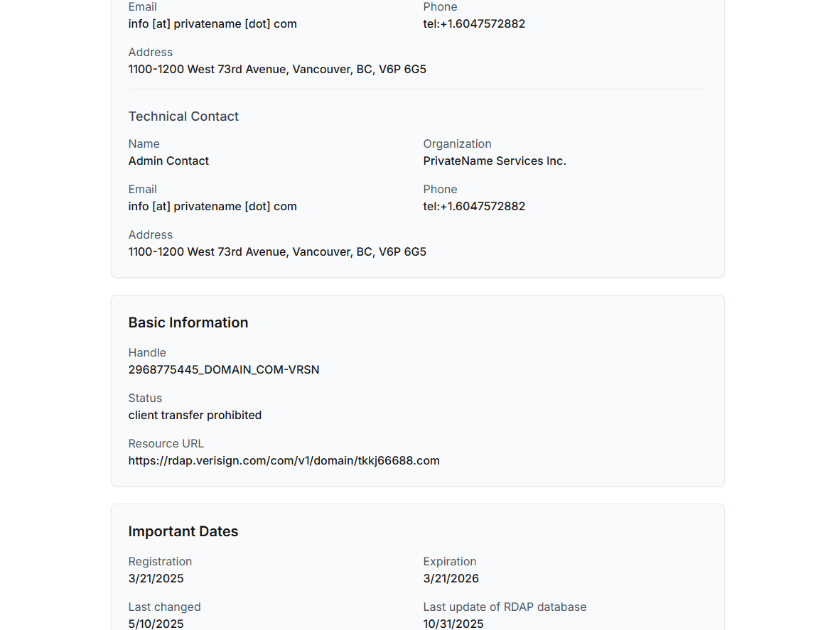Viewport: 840px width, 630px height.
Task: Click the Last changed date 5/10/2025
Action: (156, 624)
